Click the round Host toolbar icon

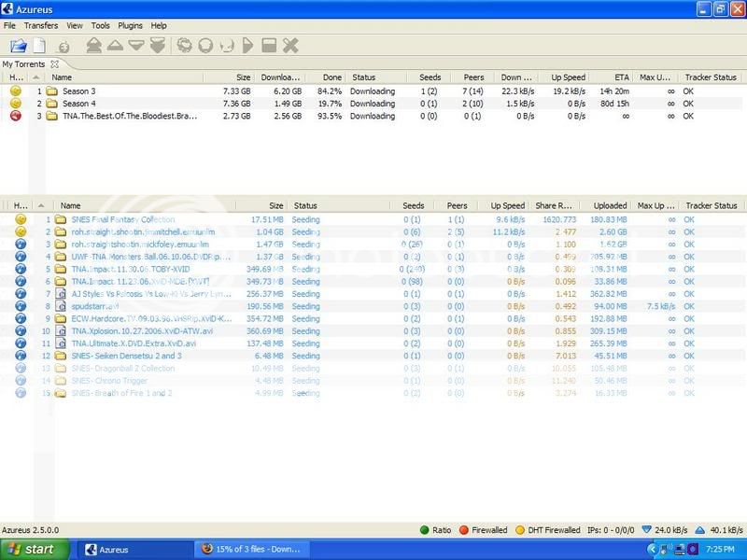pos(205,46)
